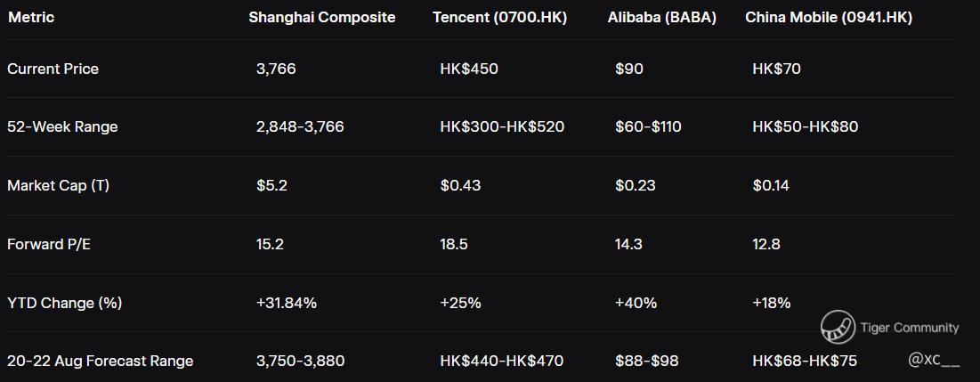This screenshot has height=382, width=980.
Task: Click the @XC username handle
Action: tap(934, 360)
